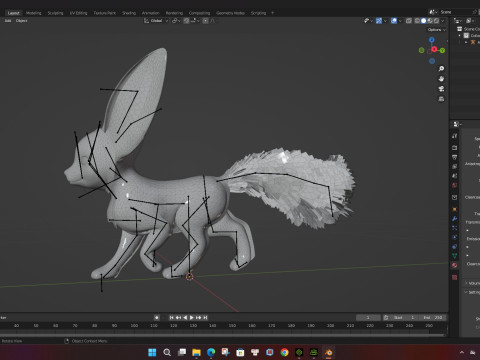
Task: Collapse the Collection in the outliner
Action: click(460, 35)
